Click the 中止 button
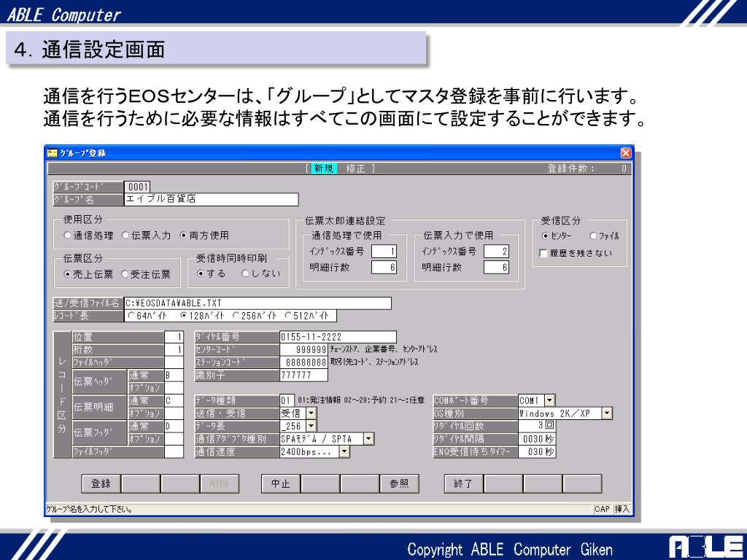747x560 pixels. 281,484
